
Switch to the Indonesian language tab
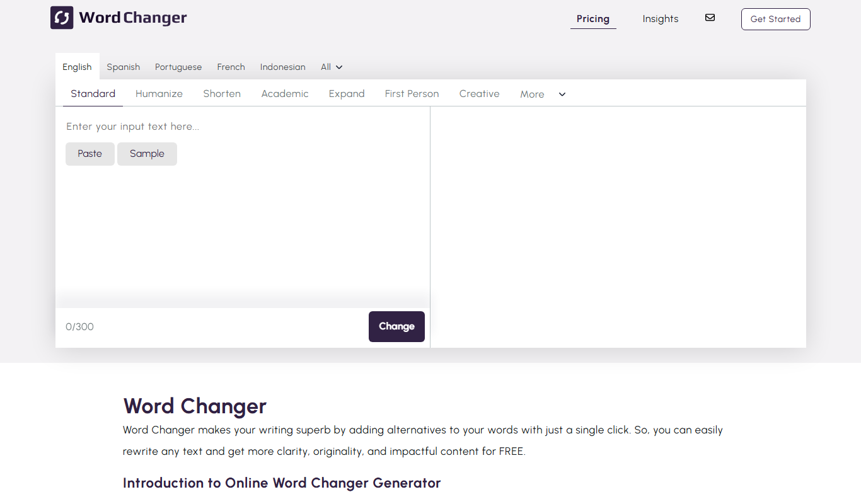(282, 67)
